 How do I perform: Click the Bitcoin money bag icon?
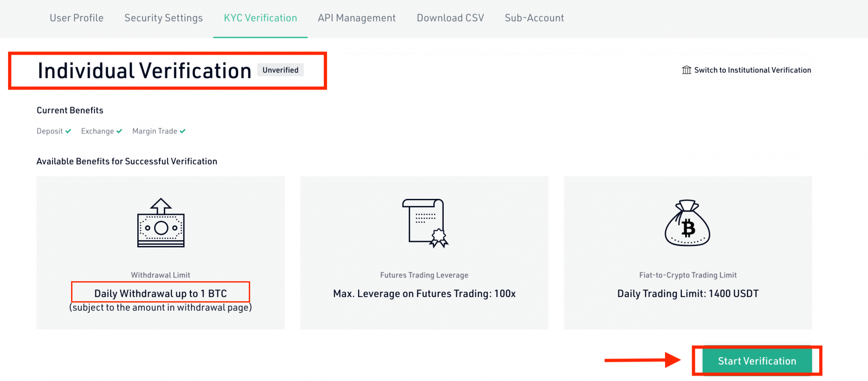click(687, 223)
